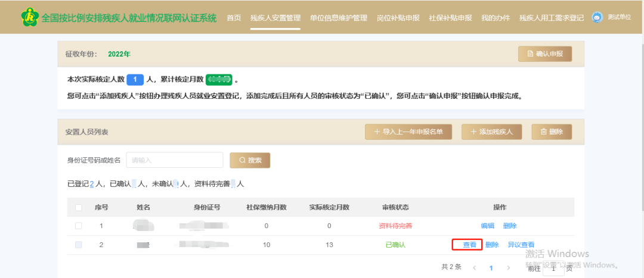
Task: Click 查看 link for row 2
Action: [x=469, y=245]
